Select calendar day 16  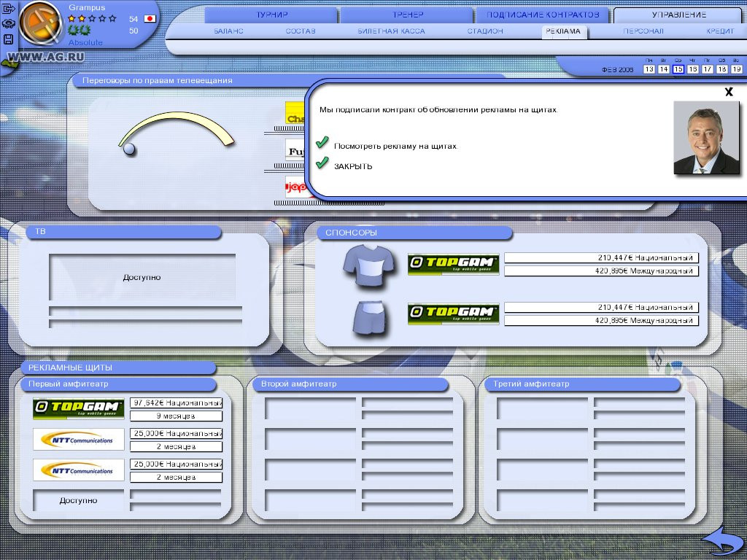pyautogui.click(x=693, y=69)
